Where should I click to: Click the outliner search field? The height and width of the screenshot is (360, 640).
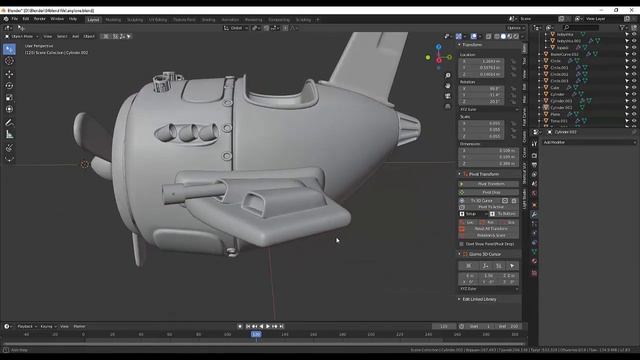tap(581, 28)
